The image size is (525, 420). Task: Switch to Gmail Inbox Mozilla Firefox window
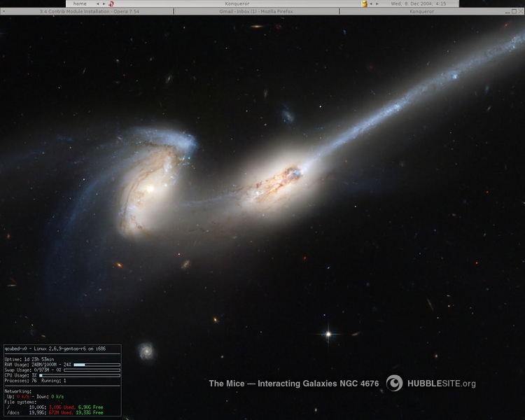256,11
